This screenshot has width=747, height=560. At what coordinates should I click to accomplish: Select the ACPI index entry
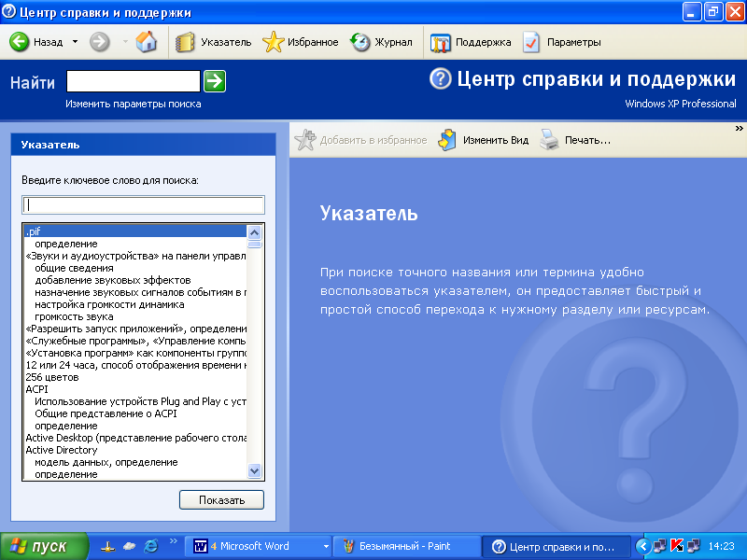[36, 389]
